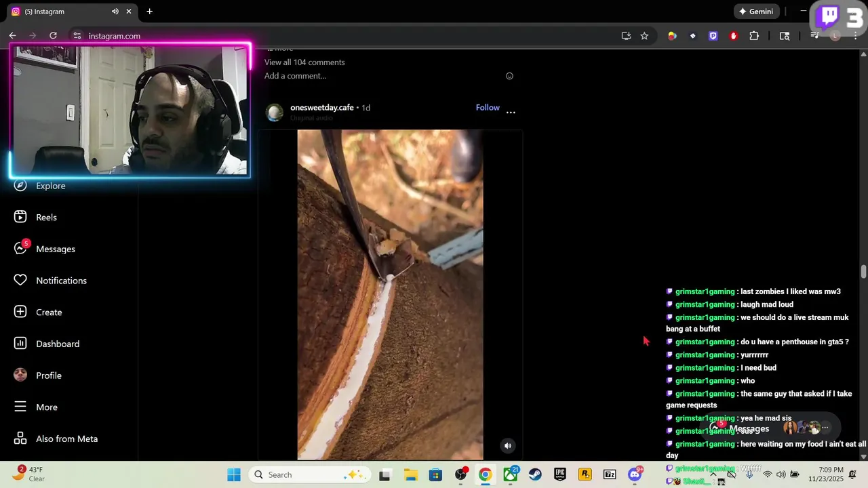The image size is (868, 488).
Task: Click the Create plus icon
Action: point(20,312)
